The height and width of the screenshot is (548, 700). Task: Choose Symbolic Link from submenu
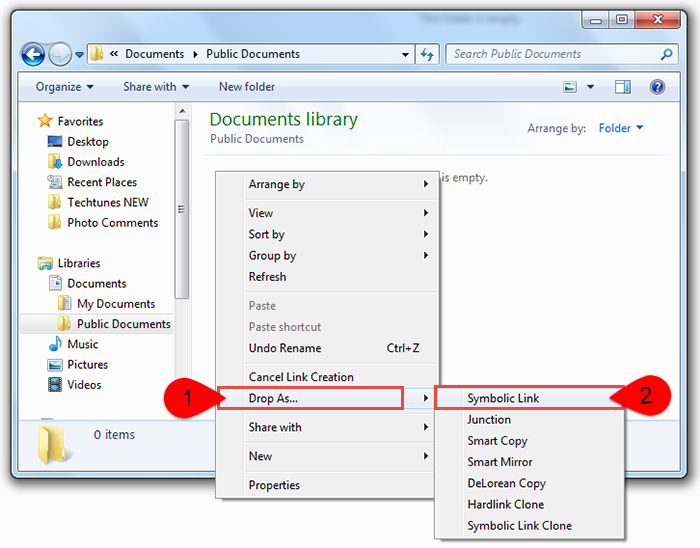tap(503, 398)
